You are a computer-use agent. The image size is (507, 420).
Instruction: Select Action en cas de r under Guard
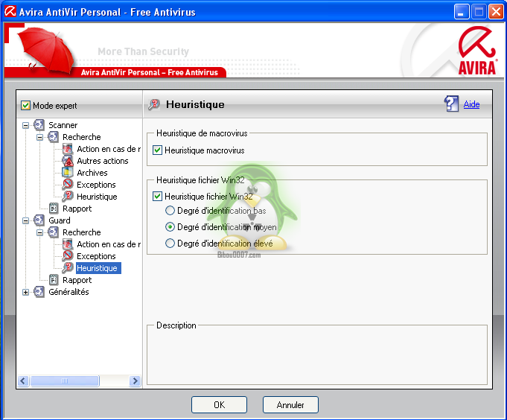point(108,244)
